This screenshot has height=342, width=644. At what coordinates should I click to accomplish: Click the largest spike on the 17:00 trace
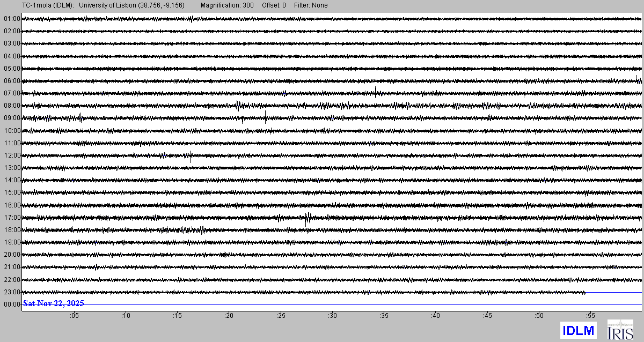(x=308, y=218)
